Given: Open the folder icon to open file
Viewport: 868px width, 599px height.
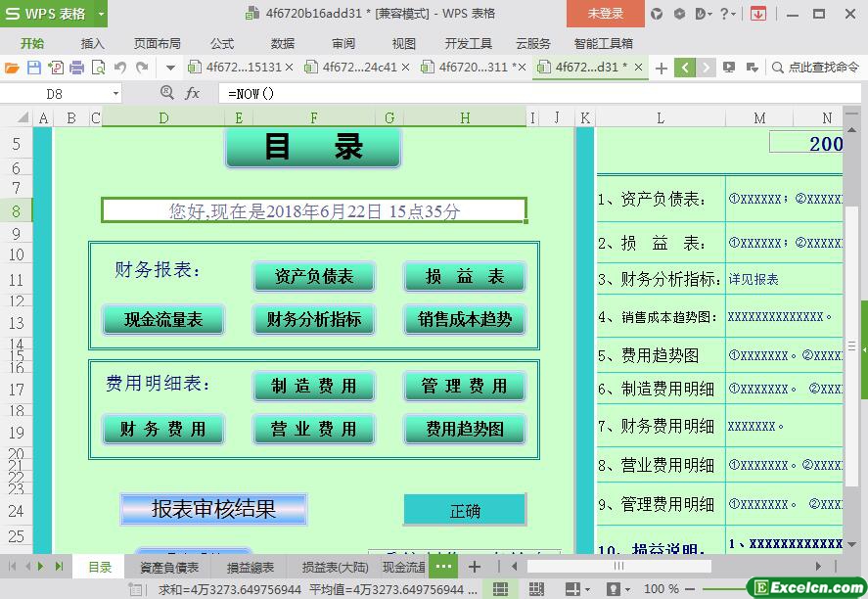Looking at the screenshot, I should coord(12,68).
